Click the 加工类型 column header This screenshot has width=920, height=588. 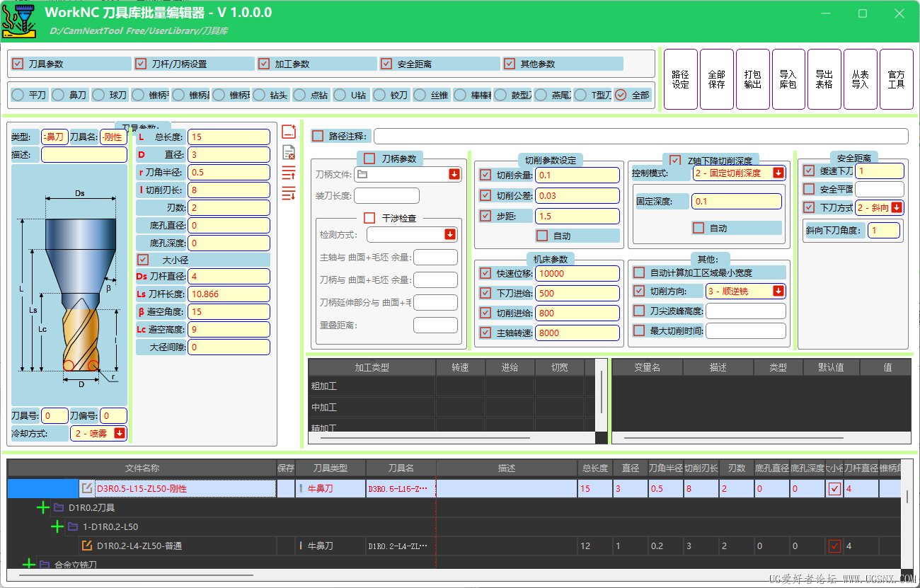372,367
